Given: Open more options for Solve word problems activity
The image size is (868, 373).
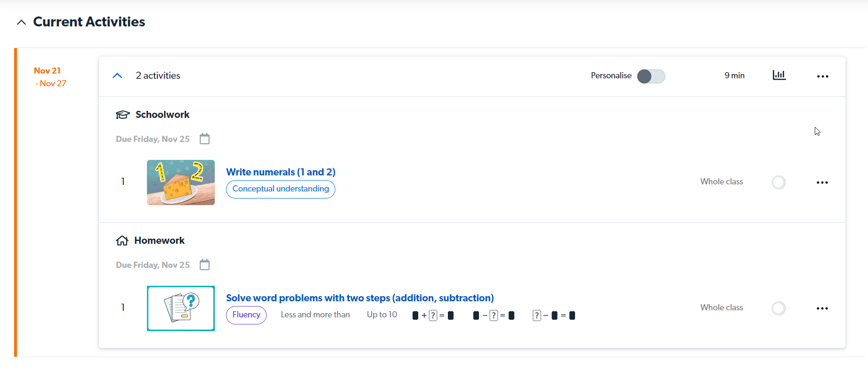Looking at the screenshot, I should point(822,308).
